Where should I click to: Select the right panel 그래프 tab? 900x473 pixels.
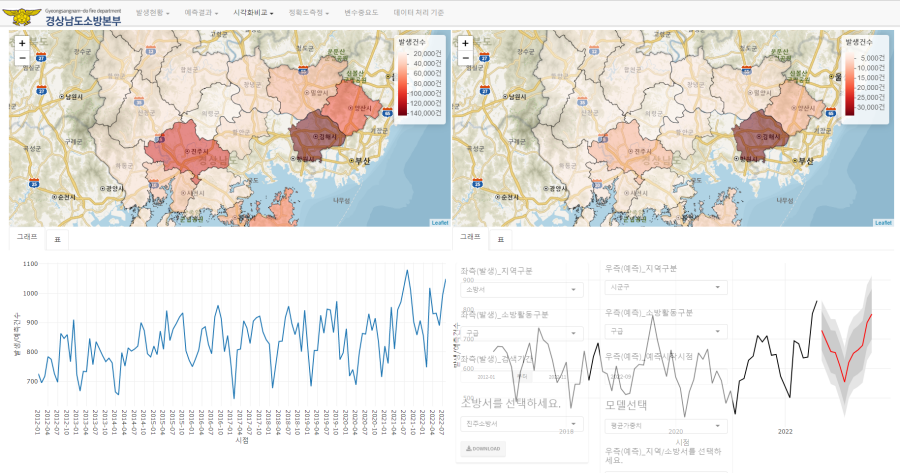tap(470, 236)
